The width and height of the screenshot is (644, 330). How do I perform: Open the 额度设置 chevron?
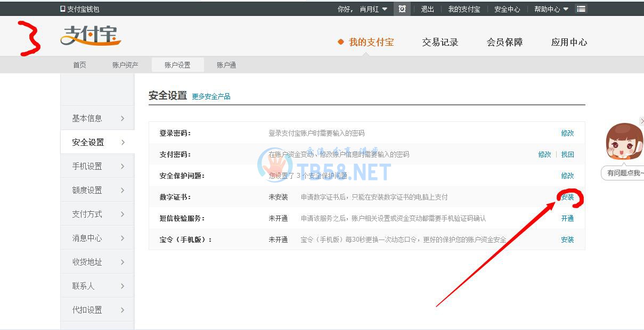[x=123, y=190]
